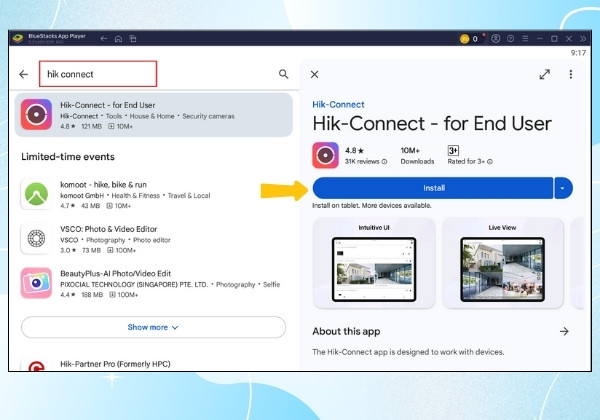The height and width of the screenshot is (420, 600).
Task: Click the Hik-Partner Pro app icon
Action: [x=36, y=366]
